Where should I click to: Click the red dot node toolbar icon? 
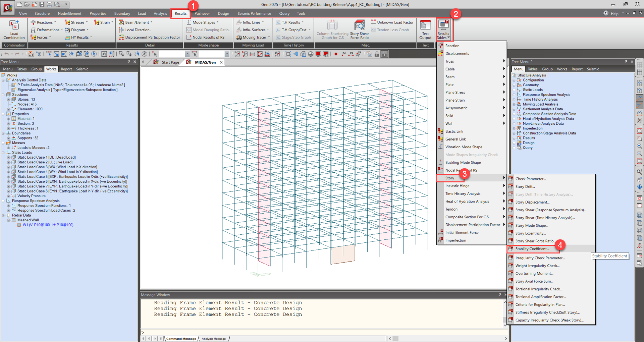pos(336,54)
